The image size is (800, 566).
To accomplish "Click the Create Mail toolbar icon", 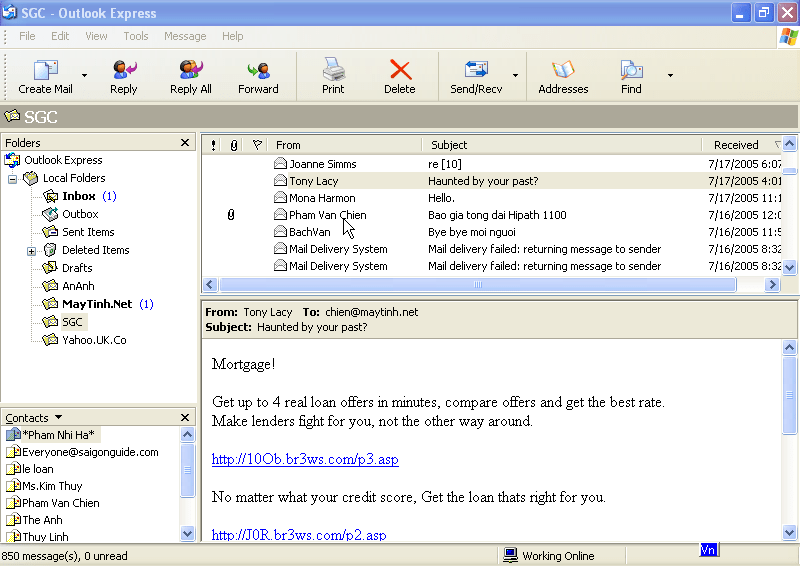I will [45, 70].
